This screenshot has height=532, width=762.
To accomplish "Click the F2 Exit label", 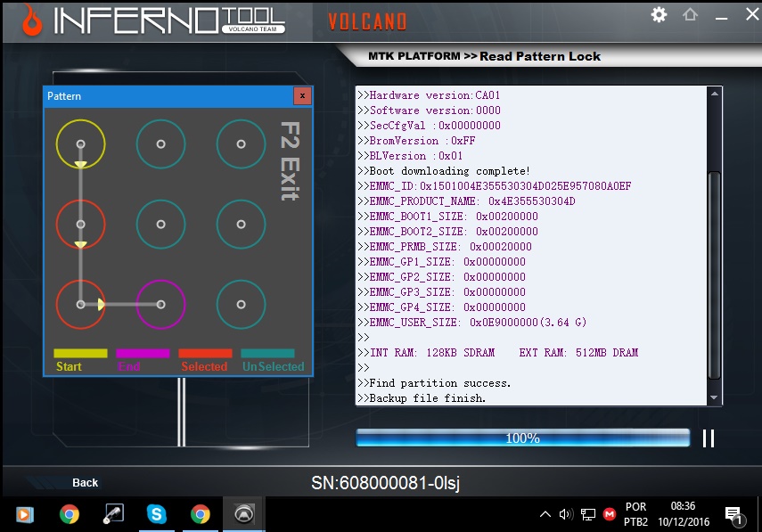I will coord(291,160).
